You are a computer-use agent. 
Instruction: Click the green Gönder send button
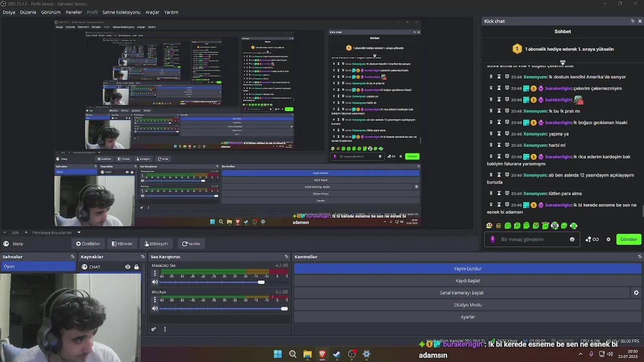coord(628,239)
